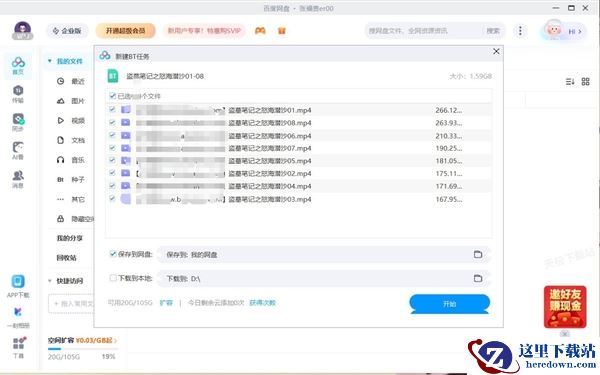Open the three-dot more menu in top bar

click(520, 31)
